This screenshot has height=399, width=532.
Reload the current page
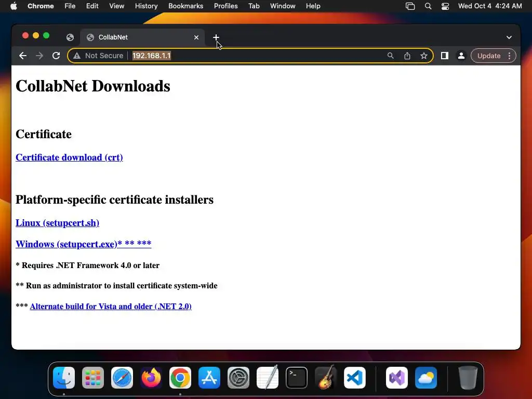click(x=56, y=56)
